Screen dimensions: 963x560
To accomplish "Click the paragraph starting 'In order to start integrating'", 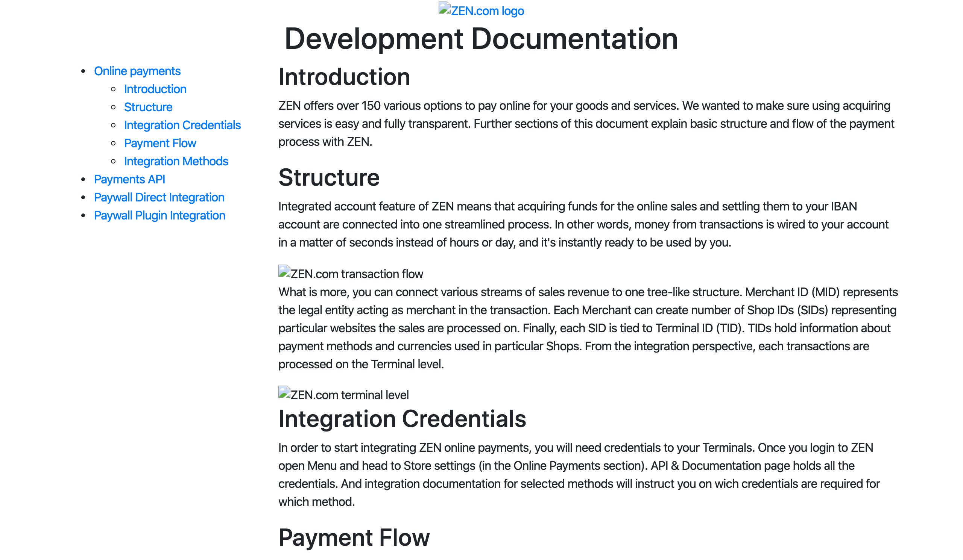I will [x=579, y=474].
